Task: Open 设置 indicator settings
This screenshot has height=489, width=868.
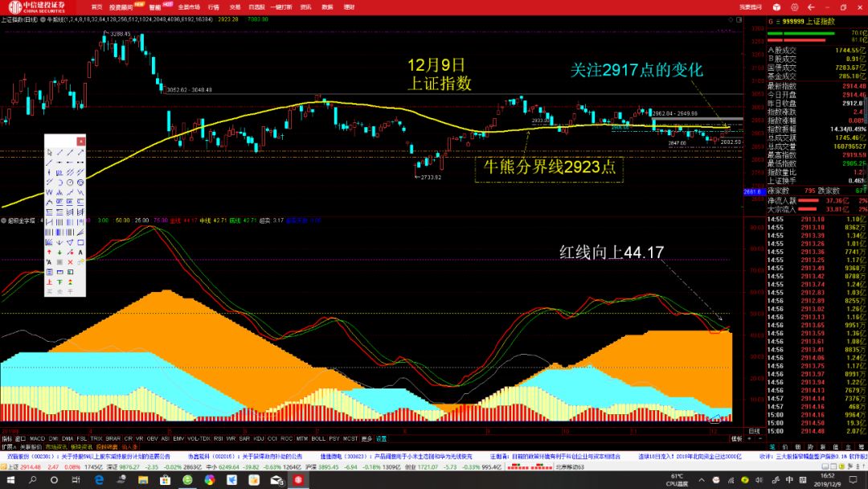Action: [x=381, y=438]
